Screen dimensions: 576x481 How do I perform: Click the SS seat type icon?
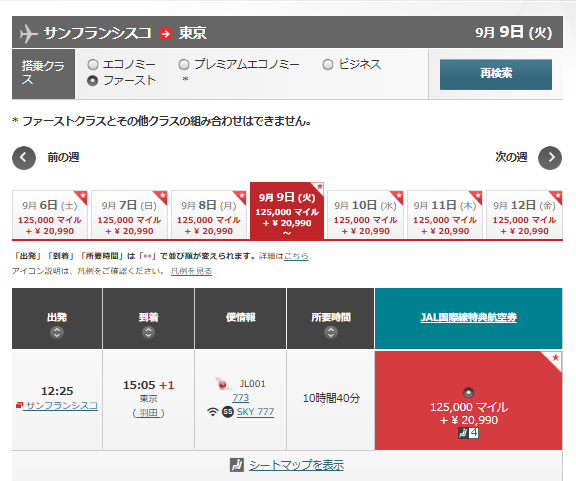coord(228,412)
